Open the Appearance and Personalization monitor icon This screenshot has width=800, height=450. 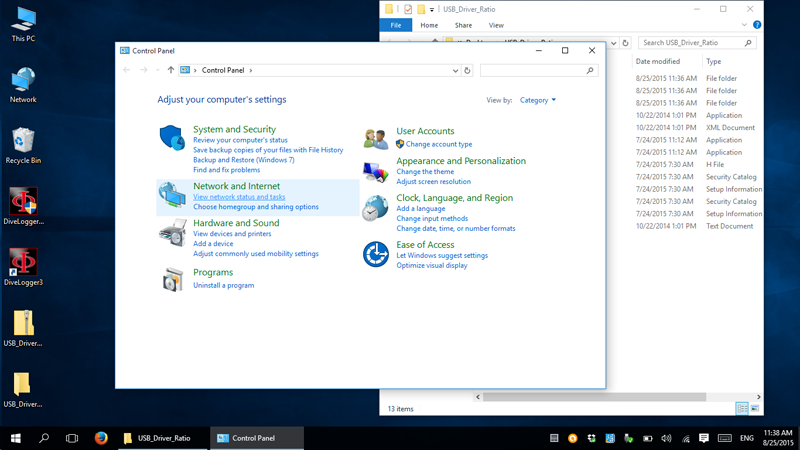[376, 172]
